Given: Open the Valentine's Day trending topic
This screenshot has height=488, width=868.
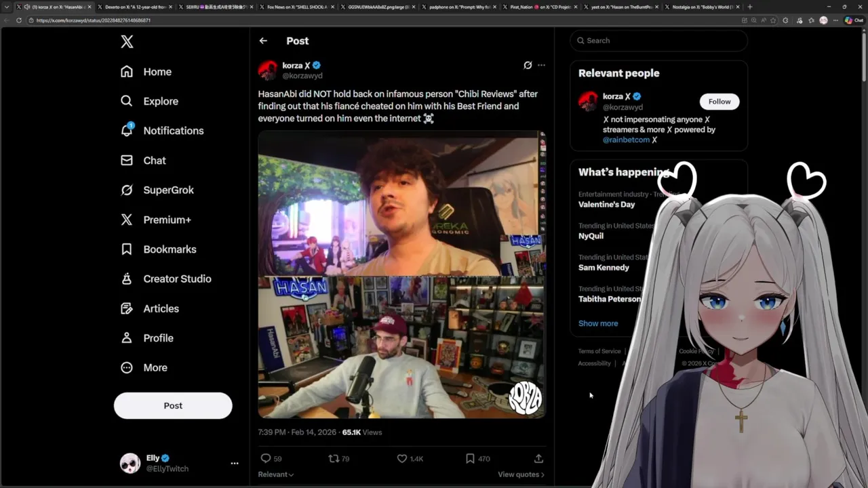Looking at the screenshot, I should [x=607, y=204].
